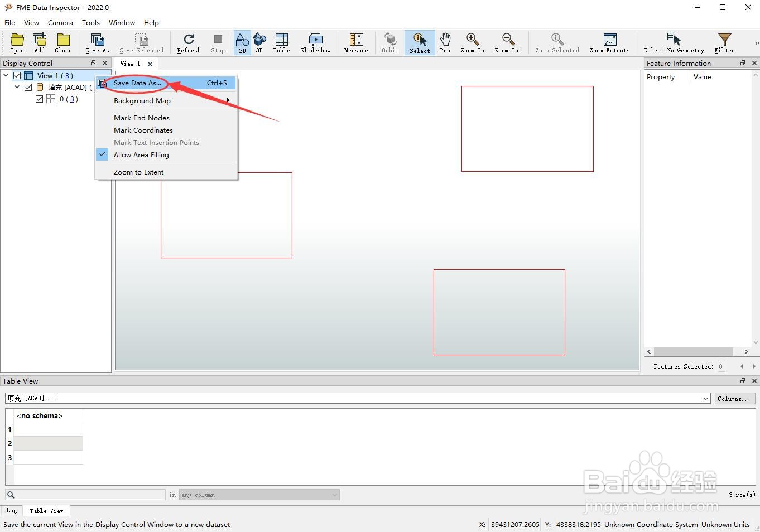Open the Tools menu

90,22
